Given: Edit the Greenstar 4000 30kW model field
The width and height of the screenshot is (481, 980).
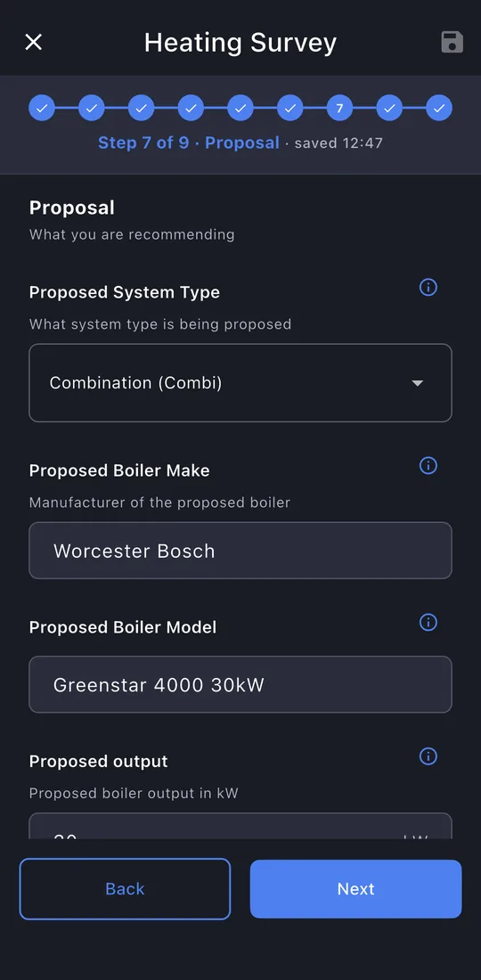Looking at the screenshot, I should (x=240, y=685).
